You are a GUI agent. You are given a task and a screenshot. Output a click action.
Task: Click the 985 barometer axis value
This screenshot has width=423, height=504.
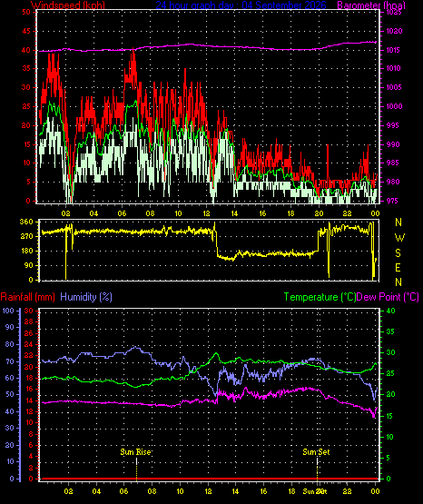[x=392, y=163]
